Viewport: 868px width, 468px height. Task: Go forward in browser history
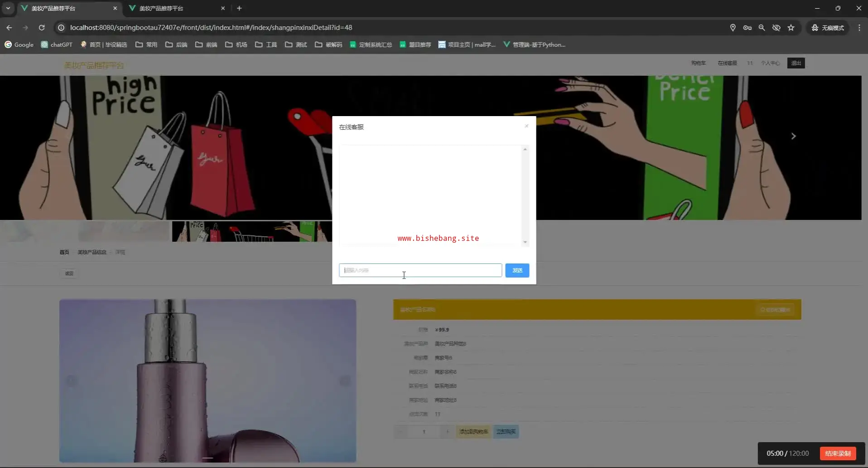click(25, 28)
